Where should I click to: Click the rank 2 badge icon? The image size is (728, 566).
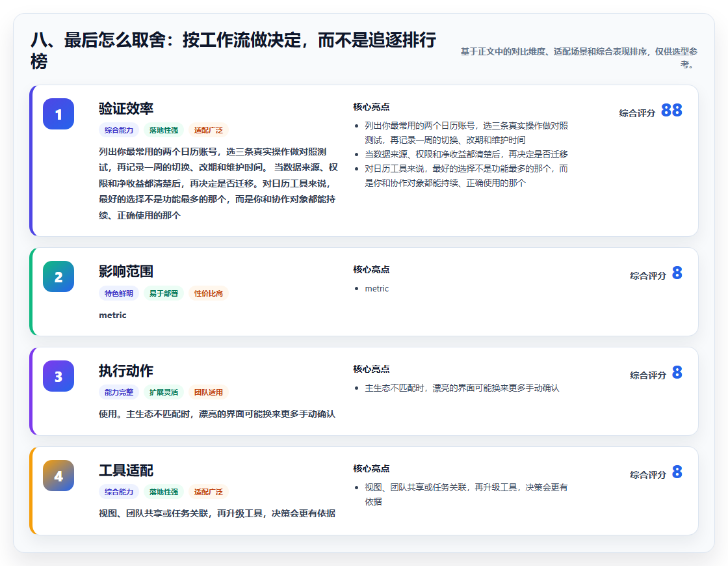click(58, 276)
